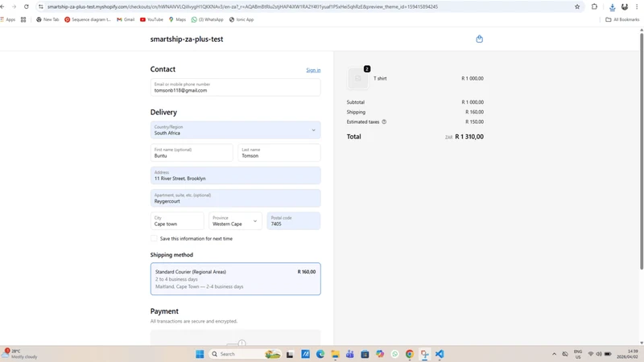Switch to Google Chrome in the taskbar

click(x=410, y=354)
